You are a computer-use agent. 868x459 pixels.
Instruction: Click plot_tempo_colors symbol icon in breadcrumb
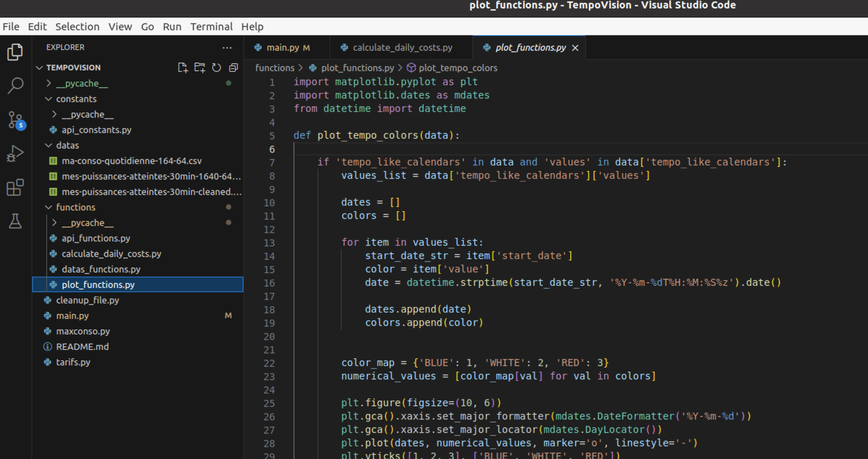[x=411, y=68]
